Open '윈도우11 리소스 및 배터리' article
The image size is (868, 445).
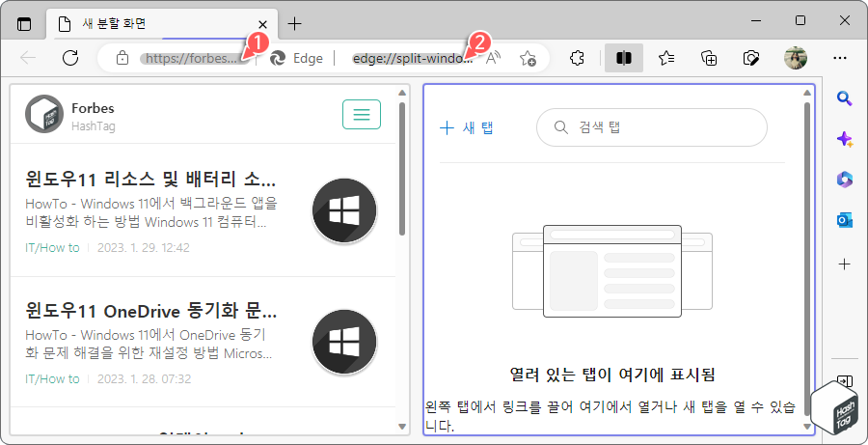tap(150, 180)
